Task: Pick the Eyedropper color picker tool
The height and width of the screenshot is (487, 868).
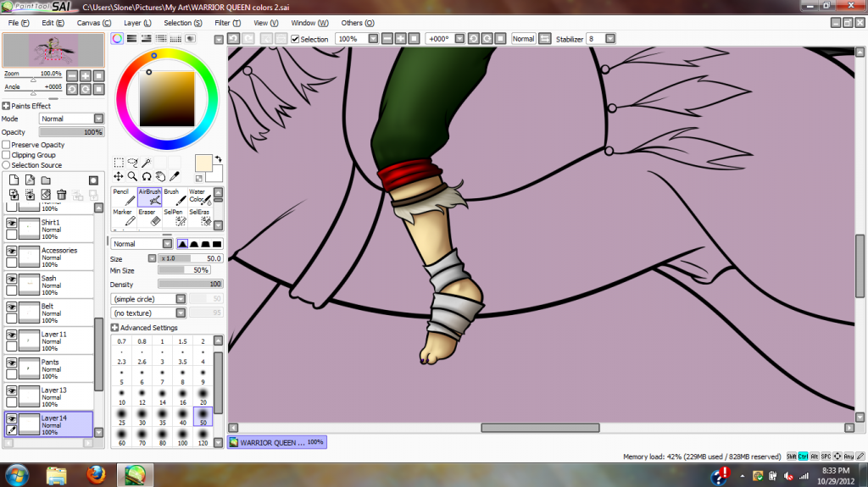Action: point(175,176)
